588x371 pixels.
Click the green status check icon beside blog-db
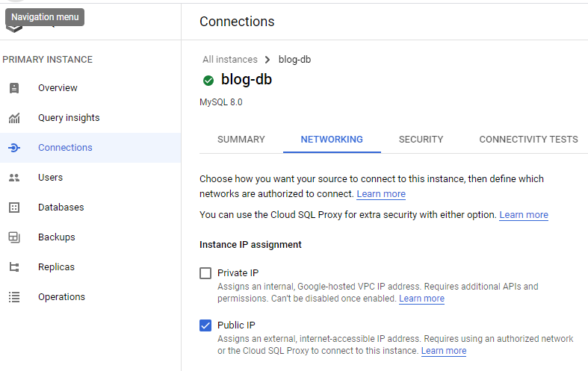pos(208,81)
